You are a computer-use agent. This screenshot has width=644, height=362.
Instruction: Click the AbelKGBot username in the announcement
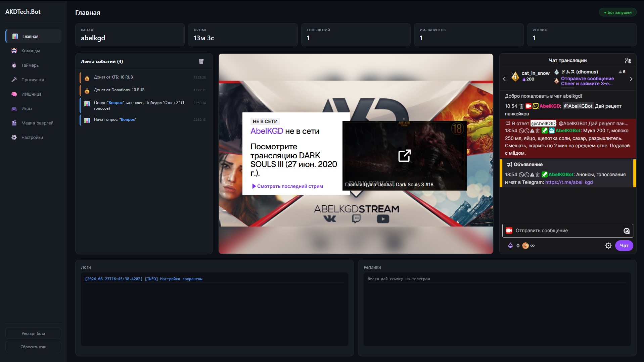pos(561,174)
